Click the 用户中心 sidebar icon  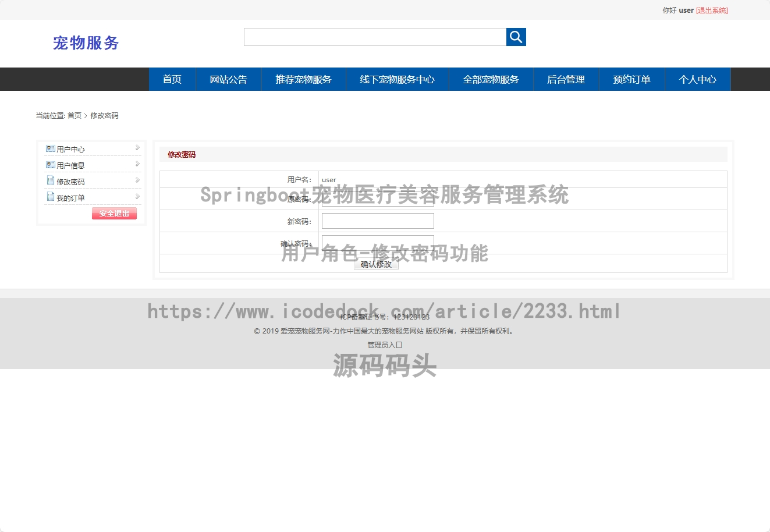click(x=51, y=148)
